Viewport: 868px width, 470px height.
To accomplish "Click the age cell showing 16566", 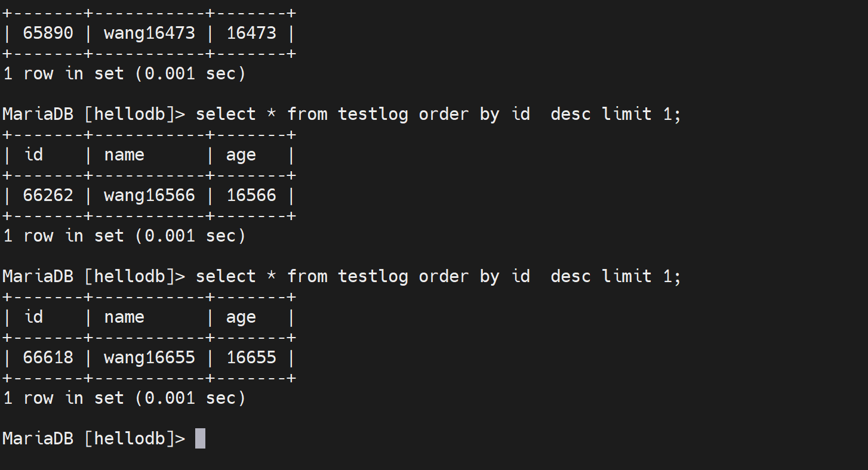I will (x=251, y=195).
